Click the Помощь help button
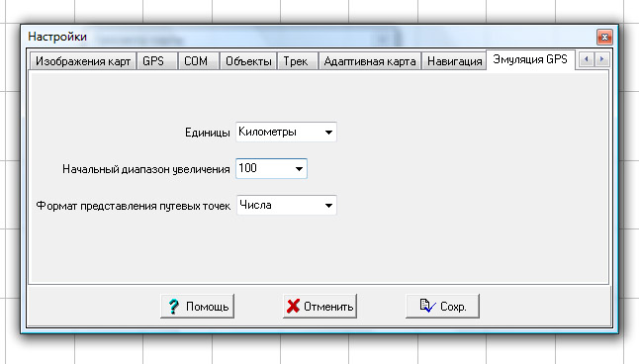The image size is (639, 364). pyautogui.click(x=197, y=306)
